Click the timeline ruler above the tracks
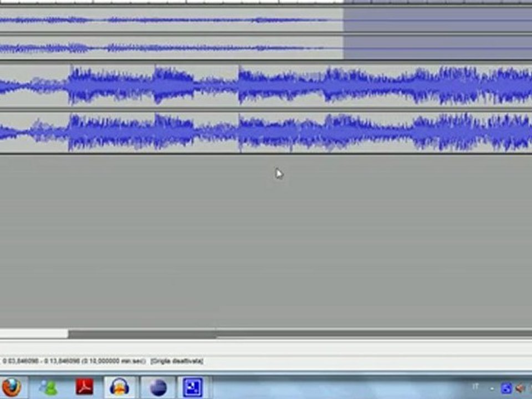This screenshot has width=532, height=399. point(266,2)
